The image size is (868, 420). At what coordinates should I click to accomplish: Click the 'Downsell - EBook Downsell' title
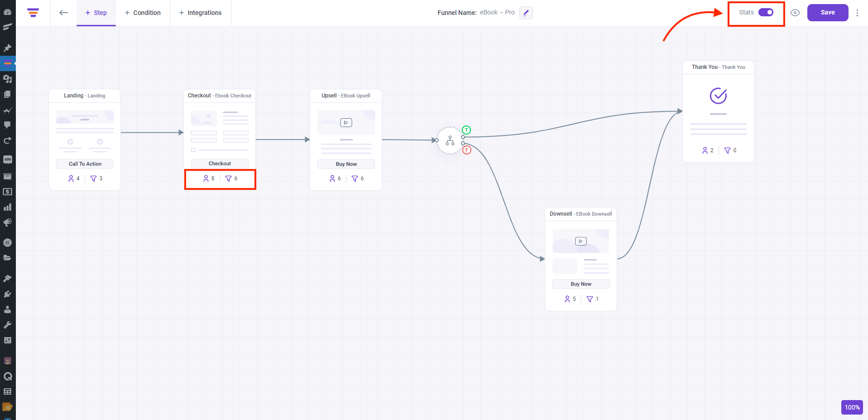point(581,214)
